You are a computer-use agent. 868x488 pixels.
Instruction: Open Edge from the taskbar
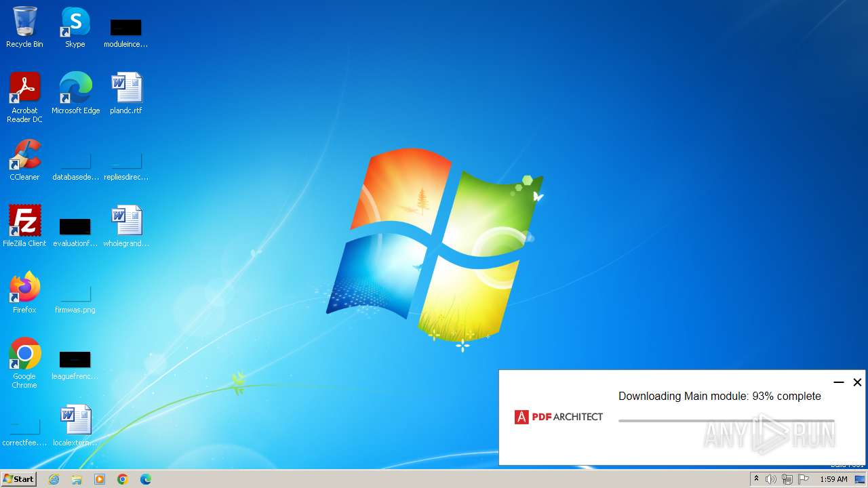(x=146, y=479)
